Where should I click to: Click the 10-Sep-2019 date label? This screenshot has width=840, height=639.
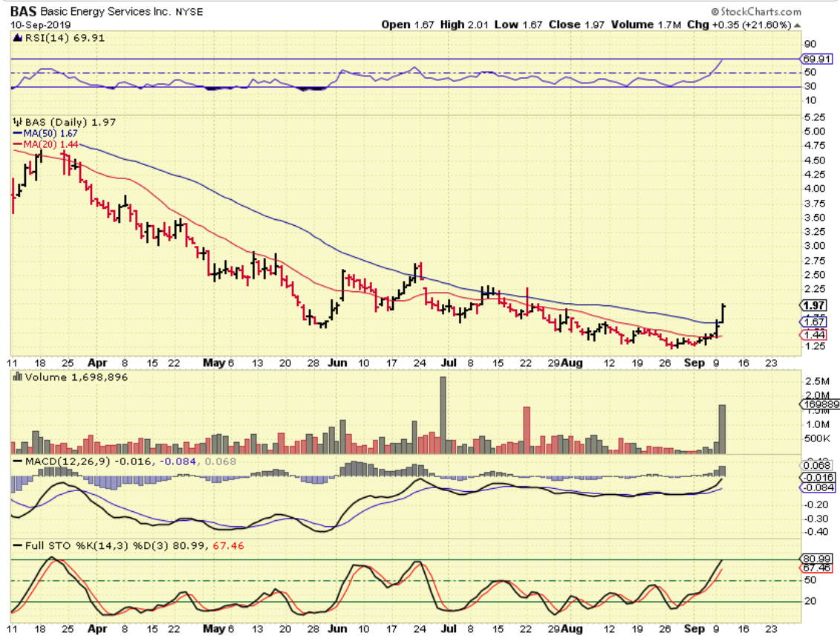40,25
